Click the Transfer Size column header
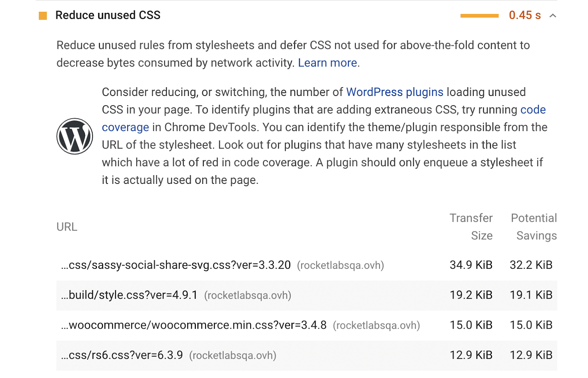This screenshot has height=378, width=588. [x=472, y=227]
